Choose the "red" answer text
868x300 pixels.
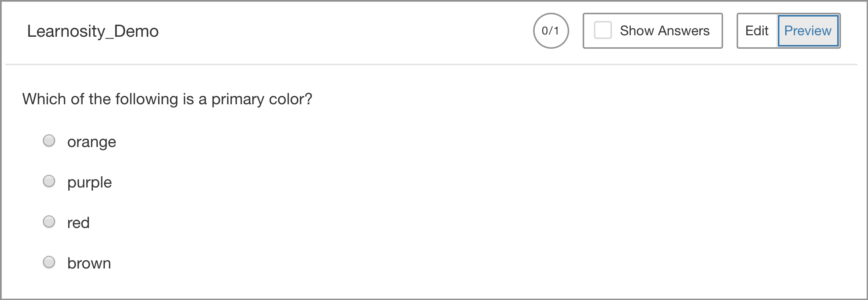(78, 223)
